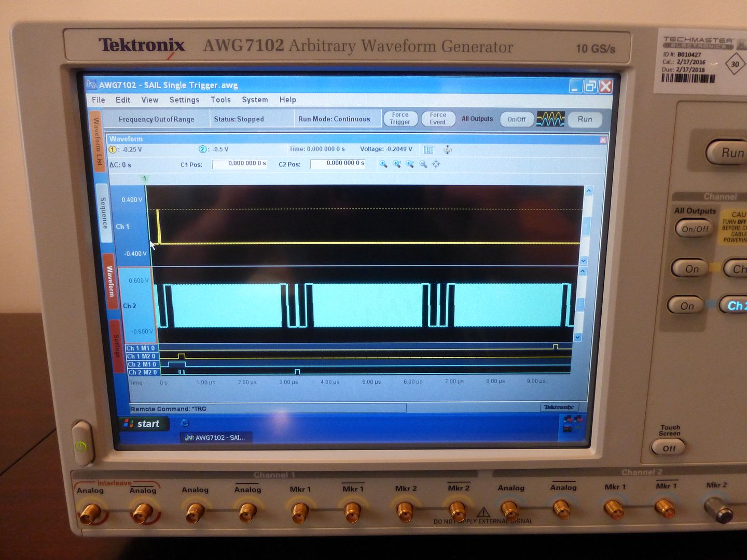Click the cursor 2 value '-0.5 V'
The height and width of the screenshot is (560, 747).
tap(220, 149)
